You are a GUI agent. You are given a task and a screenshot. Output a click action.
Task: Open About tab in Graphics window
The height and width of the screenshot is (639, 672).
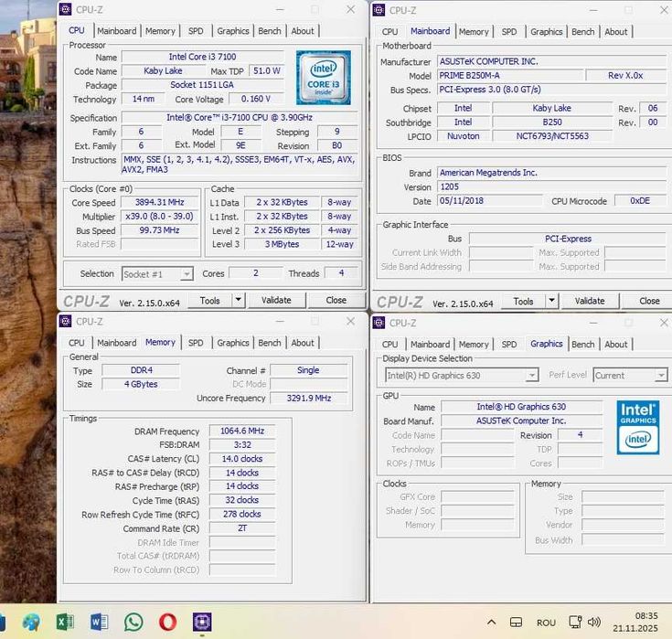tap(616, 344)
